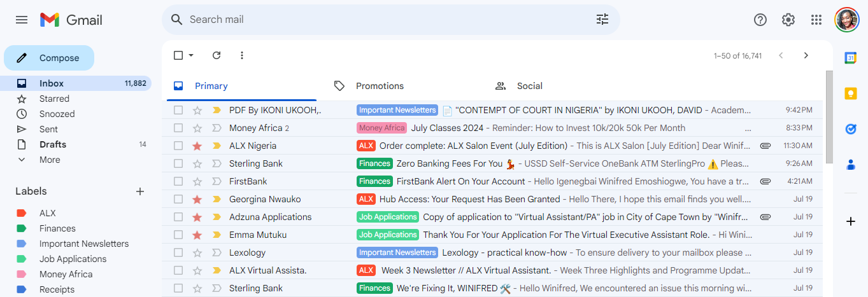Open Hub Access: Your Request Has Been Granted email
This screenshot has width=868, height=297.
[x=494, y=199]
